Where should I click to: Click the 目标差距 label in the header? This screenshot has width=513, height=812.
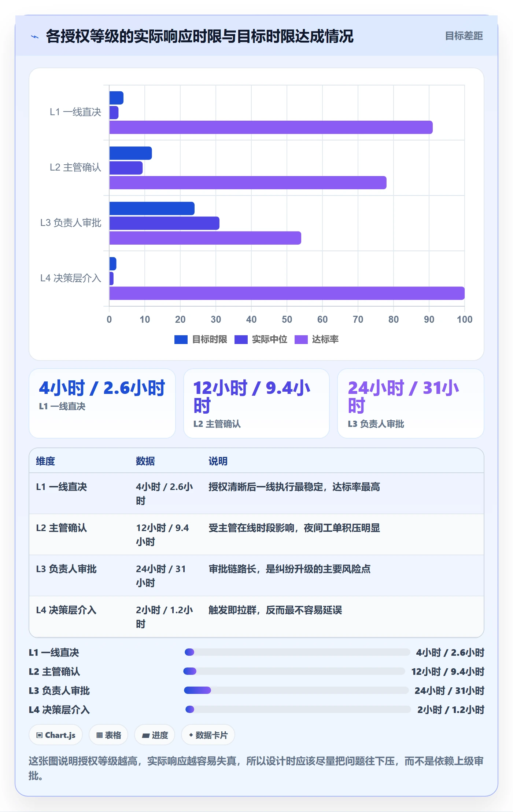[x=464, y=36]
